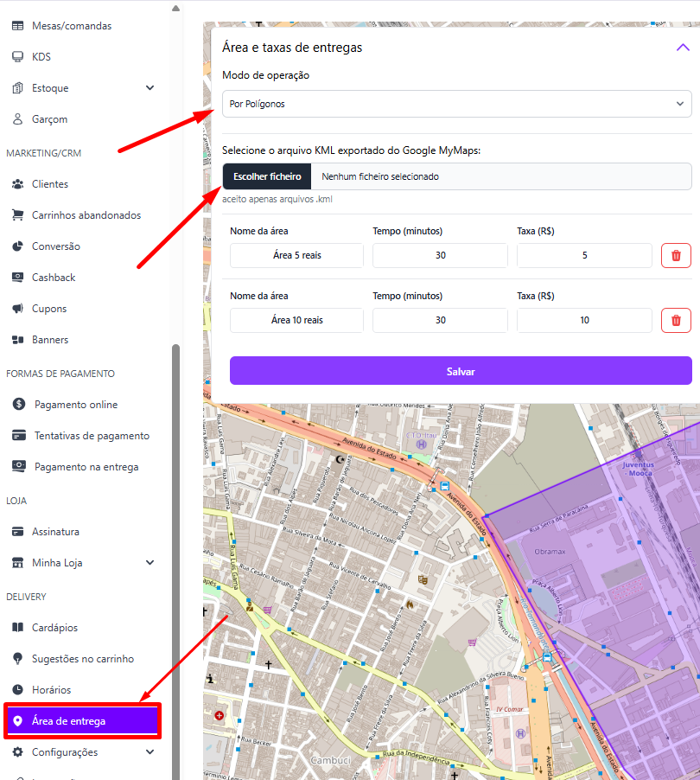Viewport: 700px width, 780px height.
Task: Click the Taxa field showing 10
Action: tap(584, 320)
